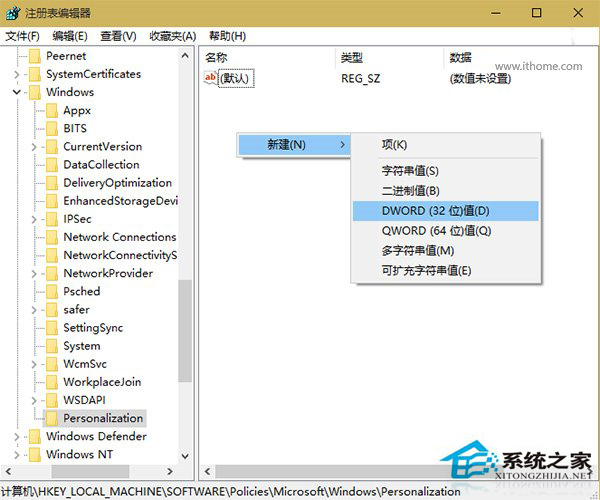Click the DataCollection folder icon

click(52, 165)
